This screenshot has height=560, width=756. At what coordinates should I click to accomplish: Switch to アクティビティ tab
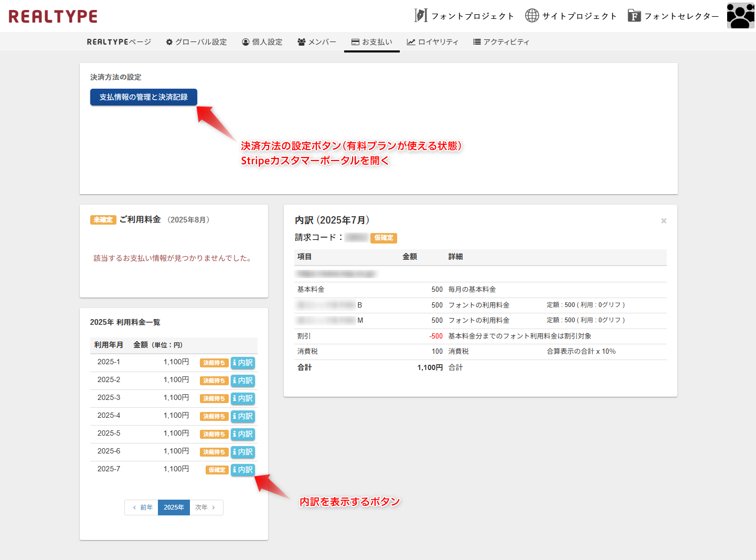tap(501, 42)
